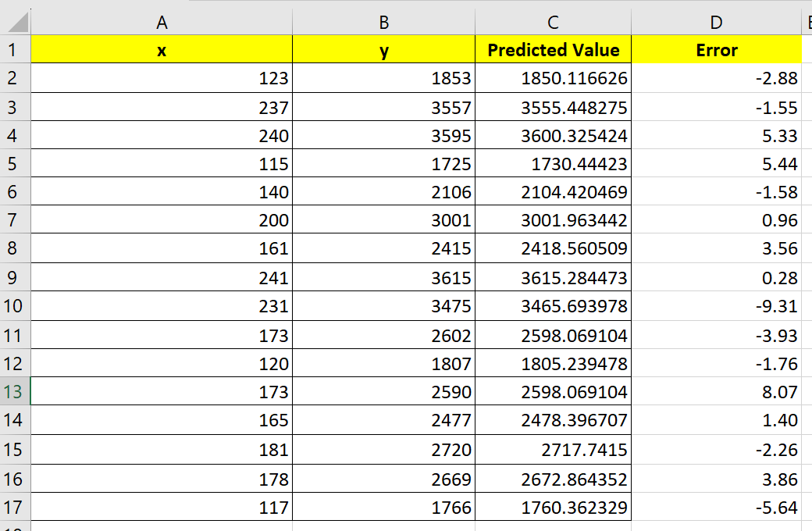This screenshot has height=531, width=812.
Task: Click the yellow cell labeled x
Action: click(160, 49)
